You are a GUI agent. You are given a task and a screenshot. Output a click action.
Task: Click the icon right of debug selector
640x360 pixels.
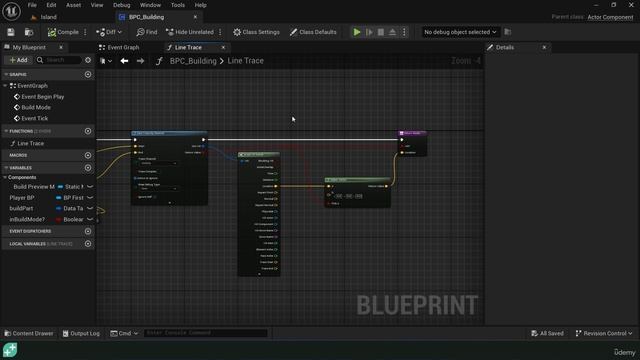point(508,32)
